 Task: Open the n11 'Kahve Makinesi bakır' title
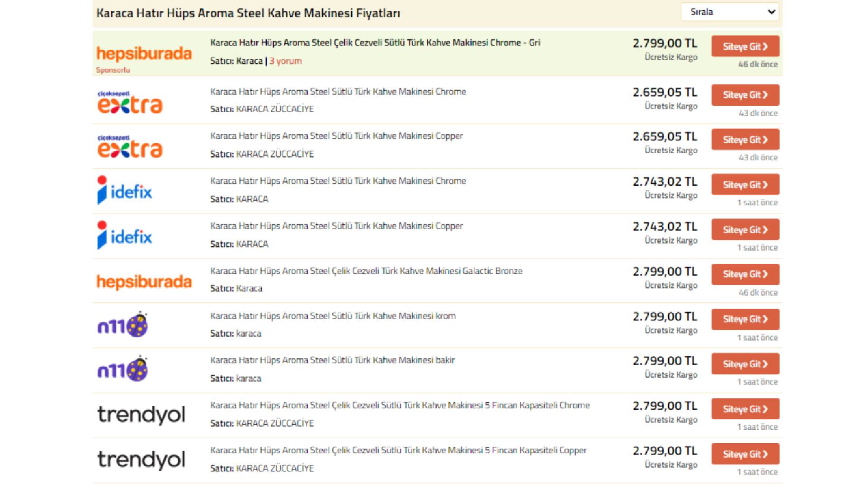332,360
